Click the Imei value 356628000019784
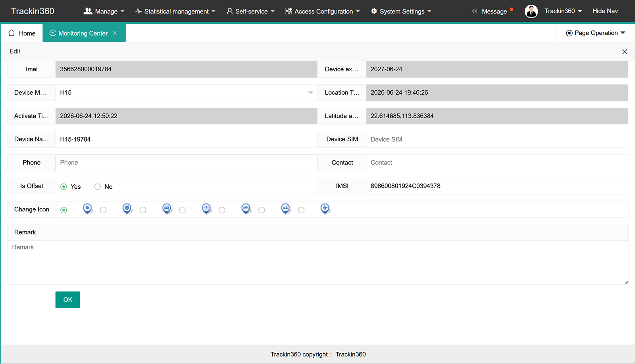Image resolution: width=635 pixels, height=364 pixels. (x=86, y=69)
